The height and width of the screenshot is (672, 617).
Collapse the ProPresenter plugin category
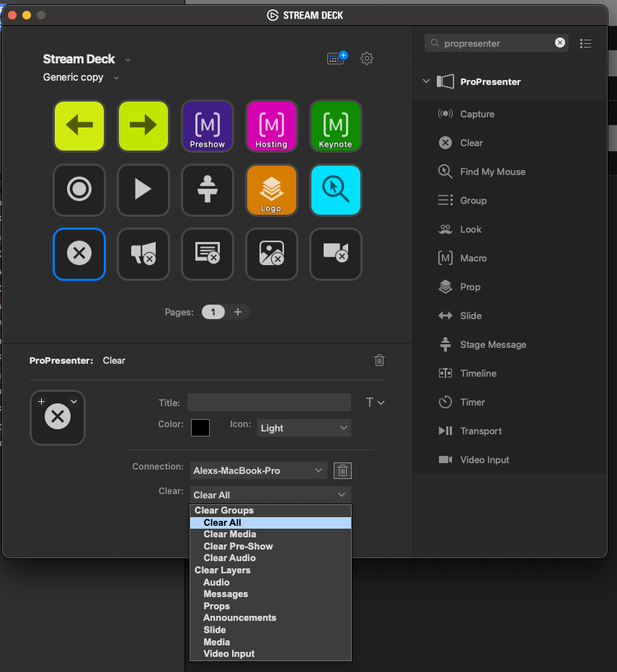pos(426,81)
